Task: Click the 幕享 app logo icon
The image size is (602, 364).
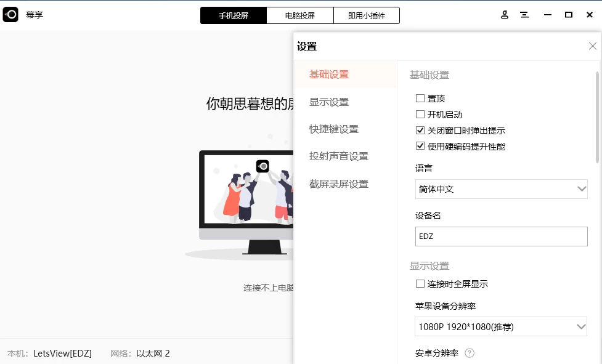Action: [x=10, y=14]
